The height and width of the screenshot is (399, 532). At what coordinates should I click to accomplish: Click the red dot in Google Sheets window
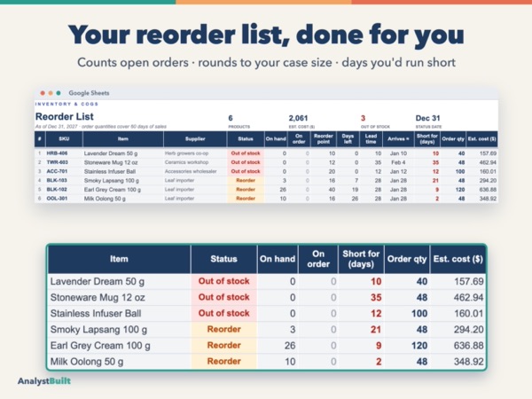click(x=43, y=93)
